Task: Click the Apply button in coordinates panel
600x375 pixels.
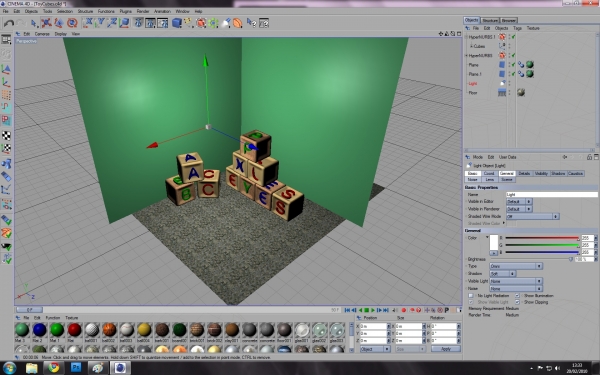Action: point(446,349)
